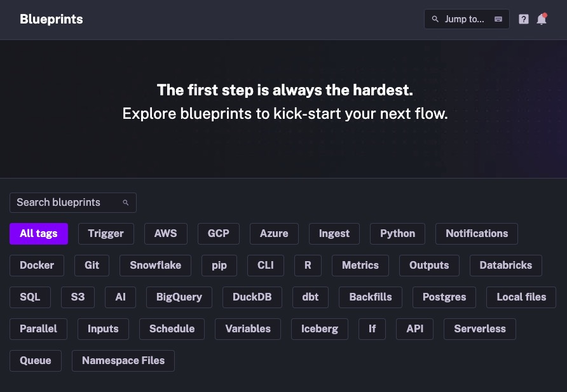This screenshot has height=392, width=567.
Task: Filter by the Docker tag
Action: pos(37,266)
